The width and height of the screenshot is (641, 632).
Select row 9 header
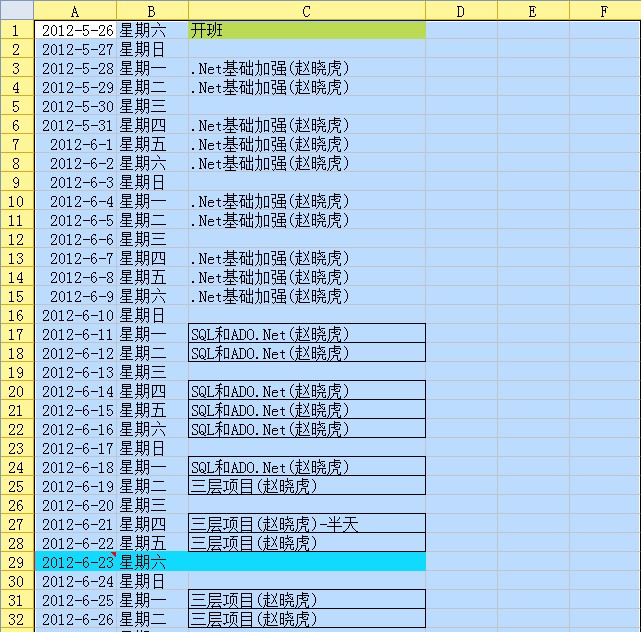17,182
